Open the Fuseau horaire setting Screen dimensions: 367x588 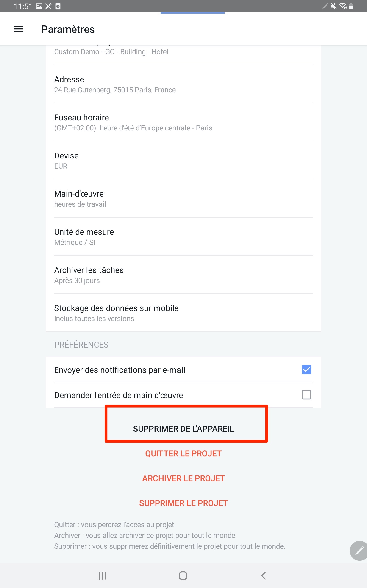tap(183, 122)
